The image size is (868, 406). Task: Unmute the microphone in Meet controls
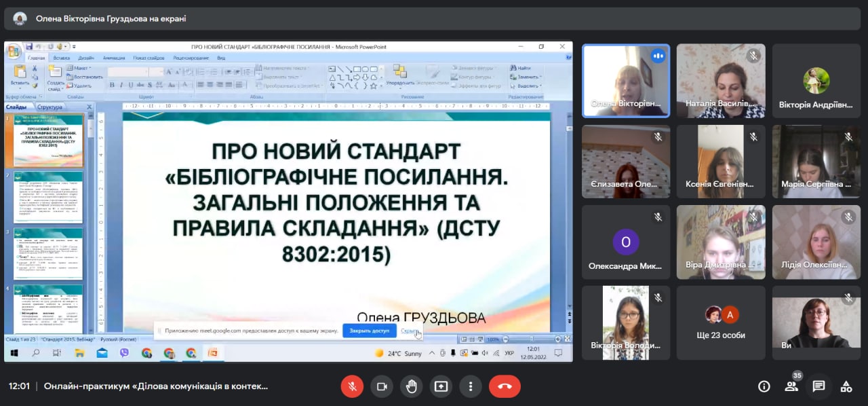[x=352, y=386]
